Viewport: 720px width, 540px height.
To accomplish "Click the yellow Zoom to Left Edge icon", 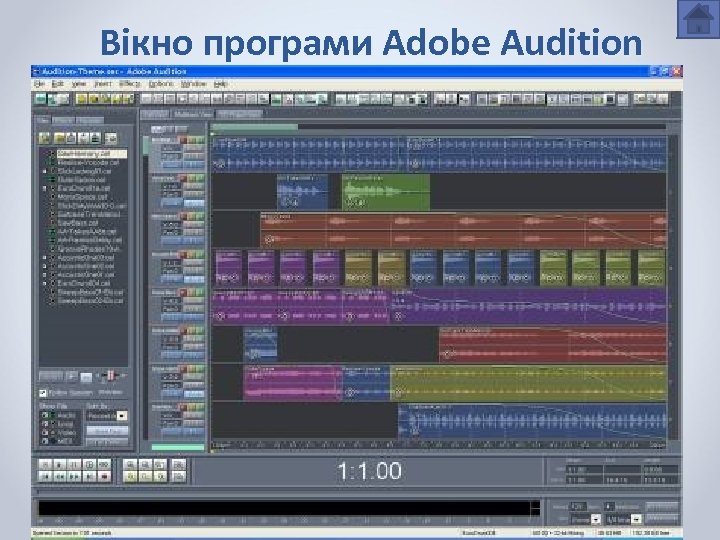I will 145,477.
